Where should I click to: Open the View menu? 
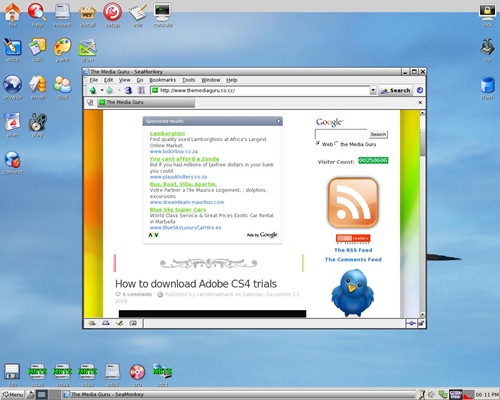tap(125, 80)
